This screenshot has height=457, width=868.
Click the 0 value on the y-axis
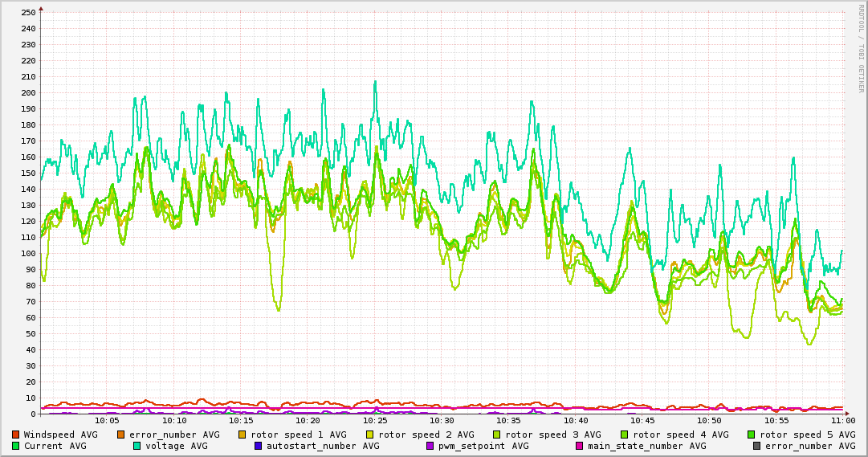33,414
